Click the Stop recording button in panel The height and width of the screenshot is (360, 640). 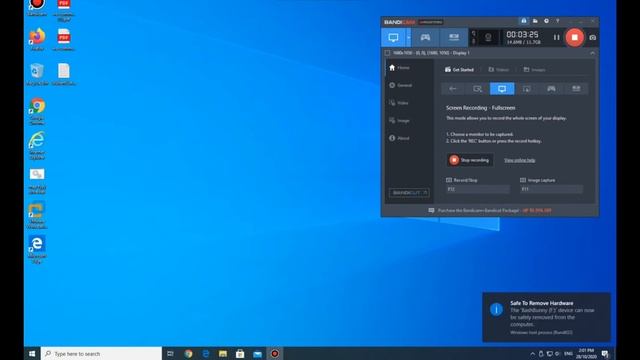(469, 160)
